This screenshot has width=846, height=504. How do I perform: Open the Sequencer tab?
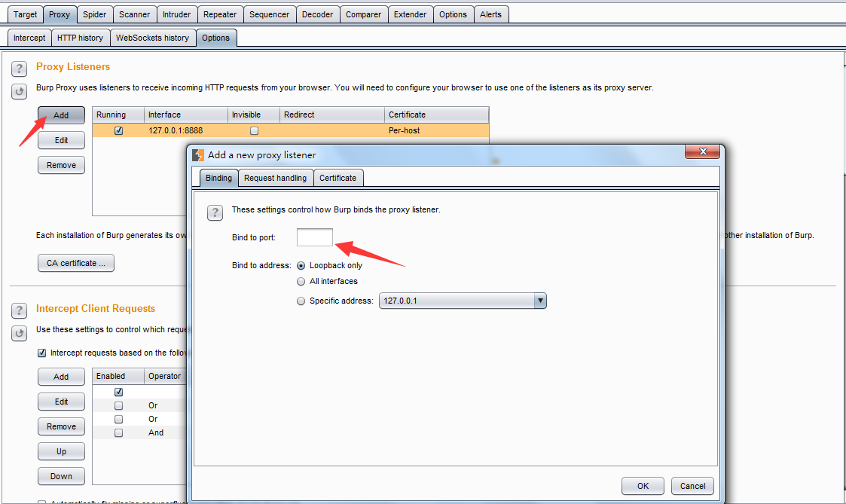(269, 14)
